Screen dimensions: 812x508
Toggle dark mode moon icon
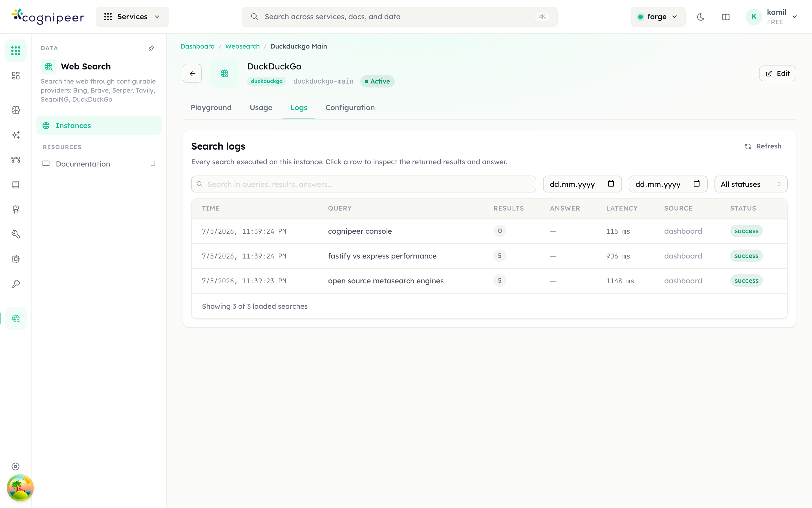(x=701, y=17)
